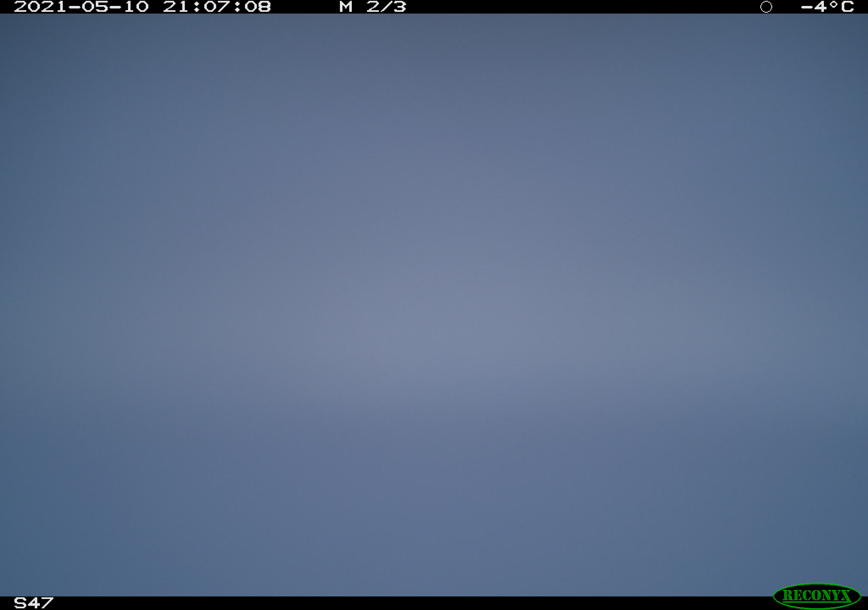
Task: Click the number 47 in camera label
Action: [41, 602]
